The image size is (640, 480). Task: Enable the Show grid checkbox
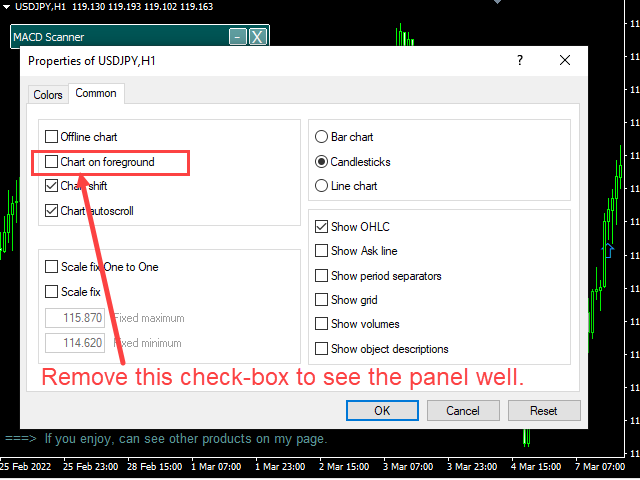(321, 300)
